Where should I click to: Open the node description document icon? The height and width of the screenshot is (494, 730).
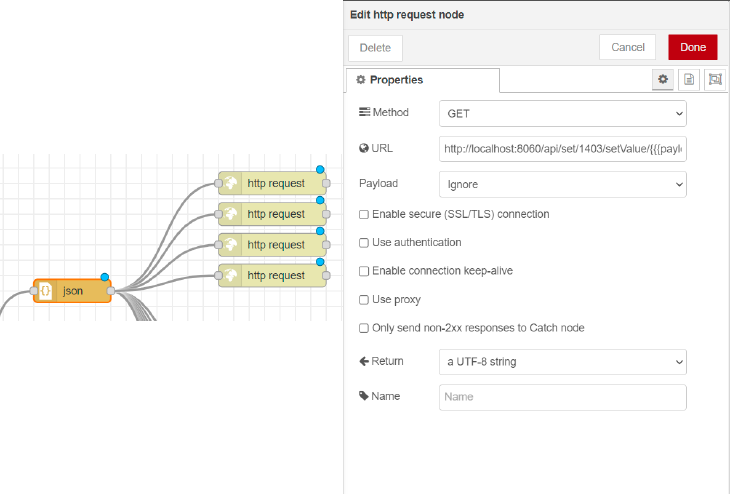(x=689, y=80)
